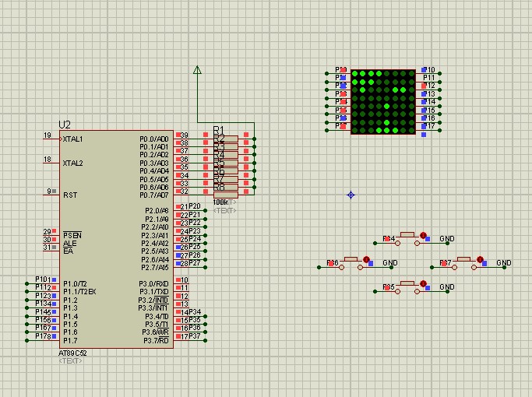Click the P0.7/AD7 pin label
Screen dimensions: 532x397
point(154,195)
